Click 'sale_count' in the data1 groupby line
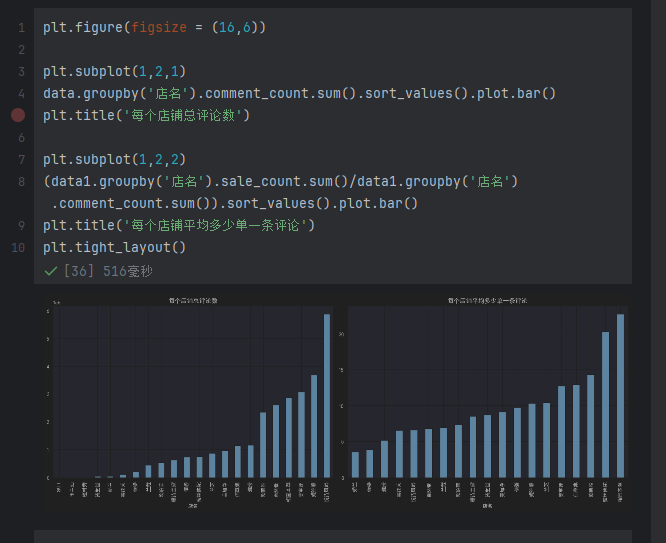The height and width of the screenshot is (543, 666). coord(261,182)
